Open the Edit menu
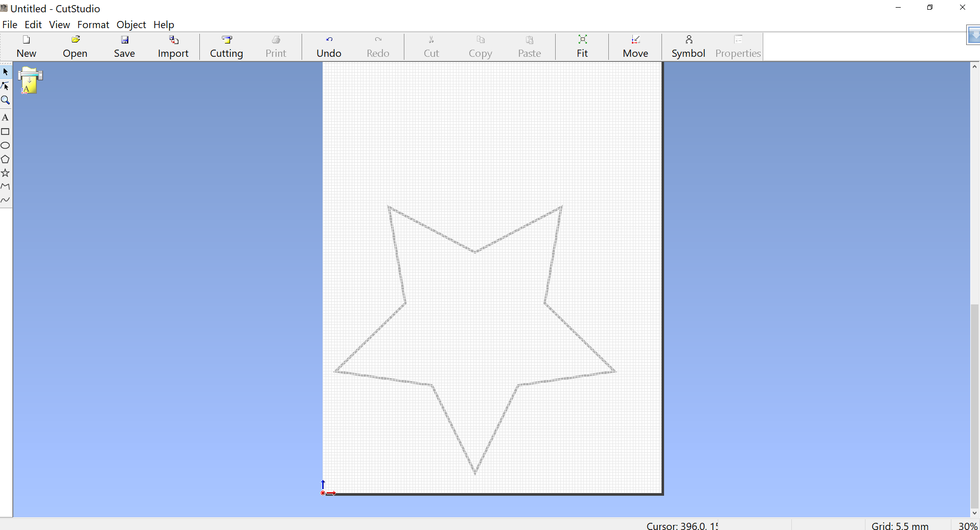 [x=33, y=25]
